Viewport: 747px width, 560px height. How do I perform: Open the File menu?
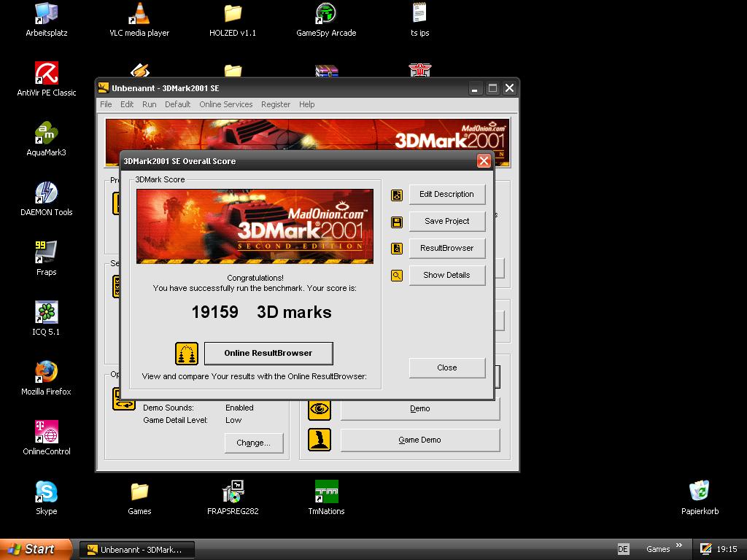click(x=106, y=104)
